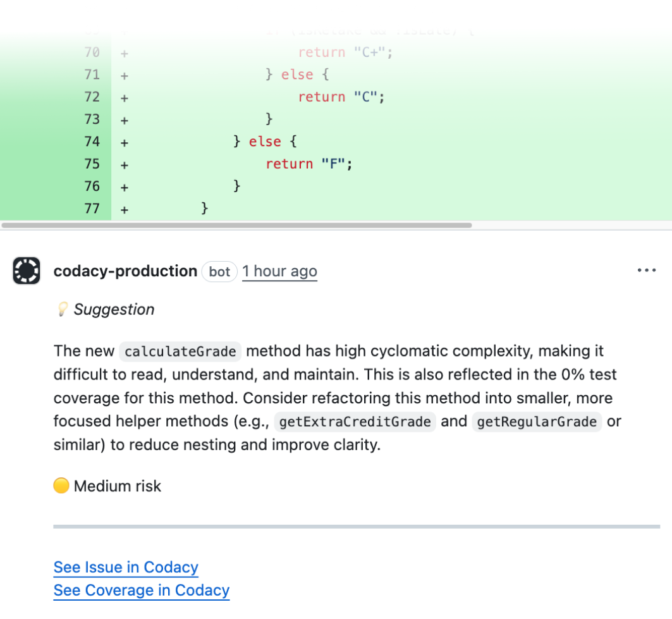The image size is (672, 619).
Task: Open See Coverage in Codacy
Action: tap(141, 590)
